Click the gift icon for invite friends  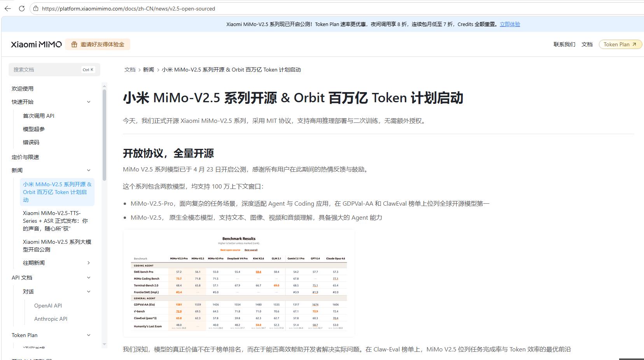tap(74, 44)
